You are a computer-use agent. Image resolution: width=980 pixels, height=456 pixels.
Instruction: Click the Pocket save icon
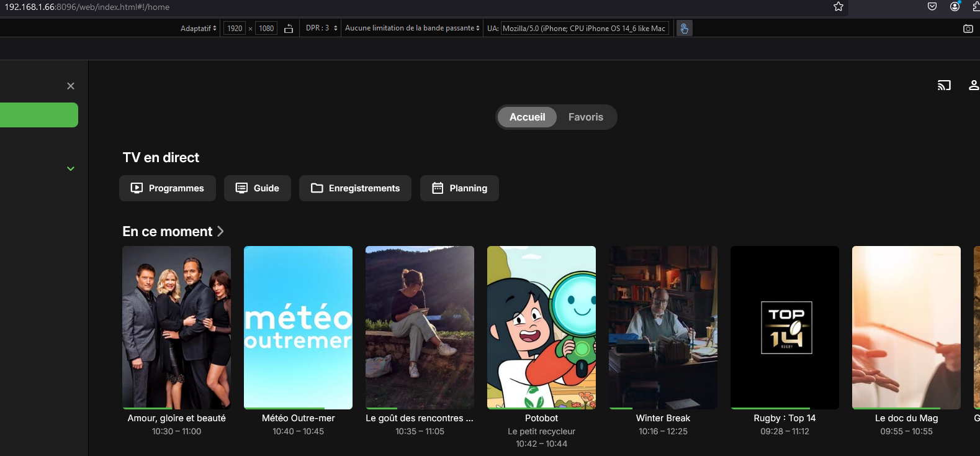(932, 7)
